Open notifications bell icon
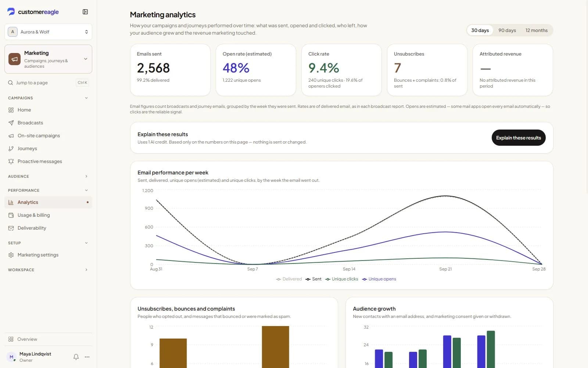 point(76,357)
